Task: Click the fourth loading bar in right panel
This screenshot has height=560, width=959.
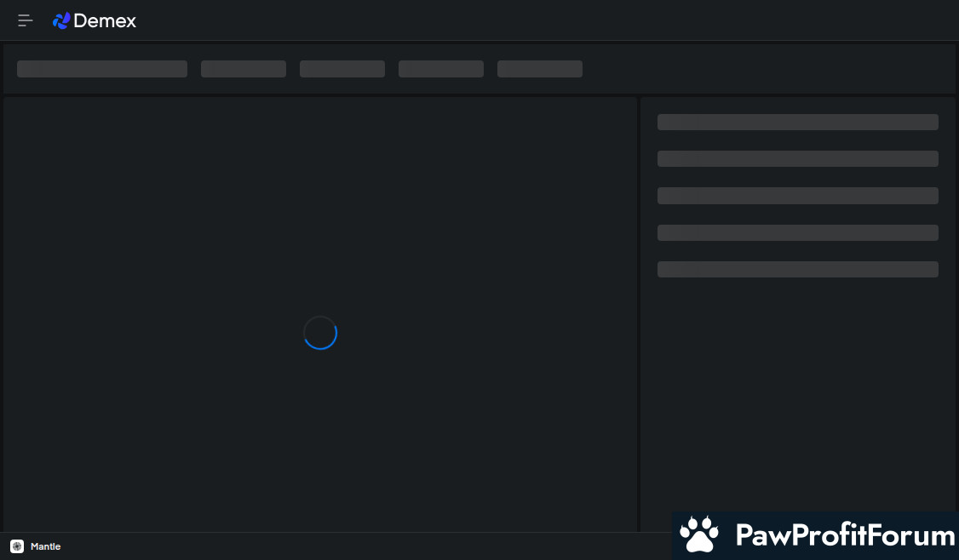Action: pyautogui.click(x=797, y=233)
